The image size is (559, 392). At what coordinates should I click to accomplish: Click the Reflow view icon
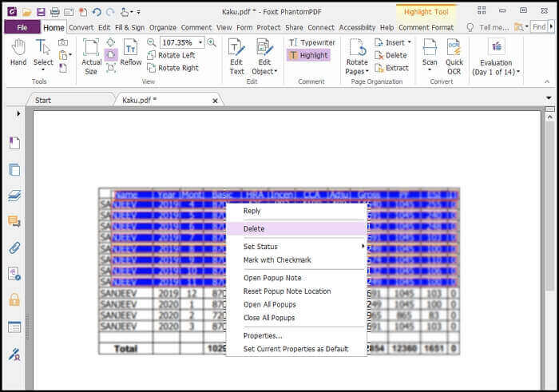[130, 53]
